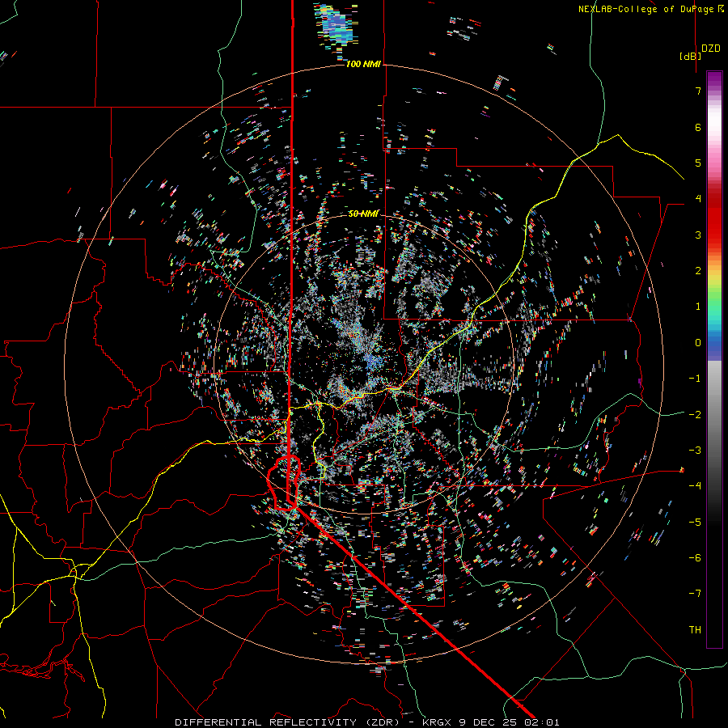728x728 pixels.
Task: Click the -4 value on color scale
Action: 695,486
